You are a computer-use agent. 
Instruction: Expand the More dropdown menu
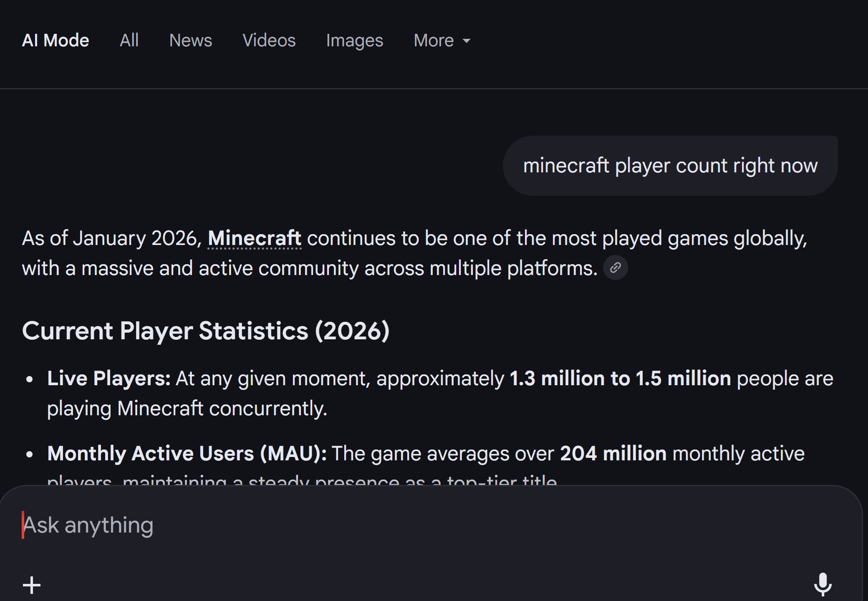pos(434,40)
